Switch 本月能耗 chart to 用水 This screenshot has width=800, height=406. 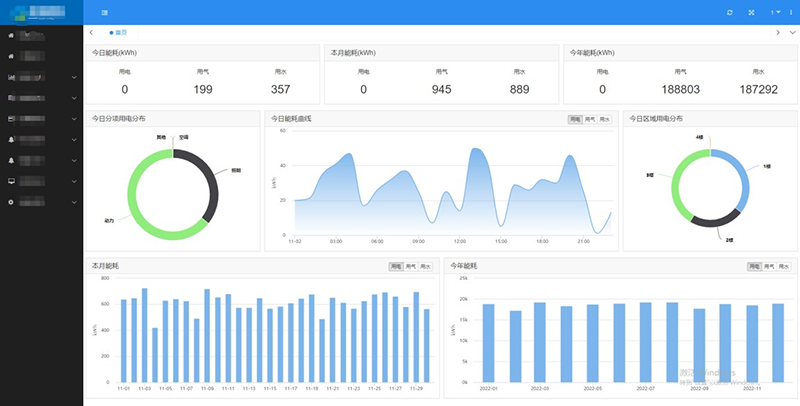click(x=426, y=266)
